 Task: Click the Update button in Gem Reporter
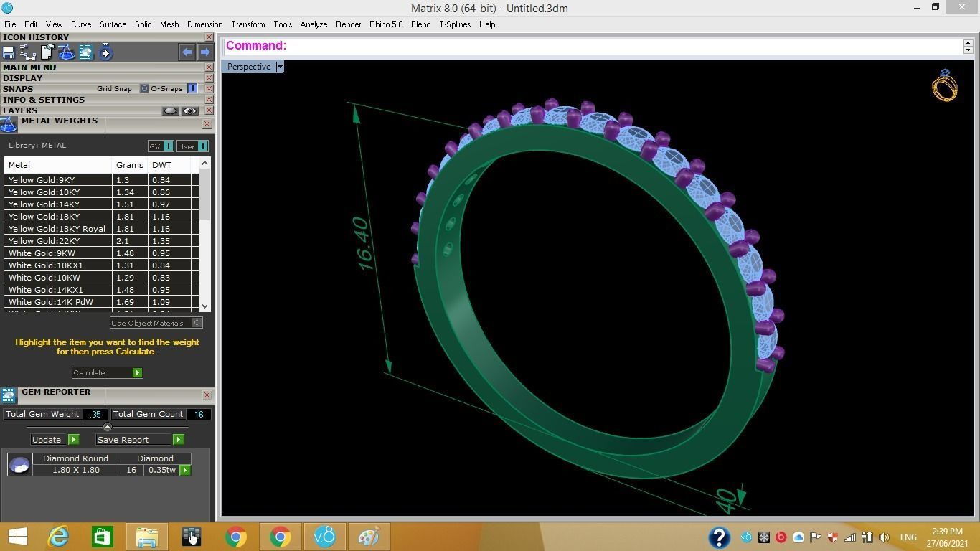[55, 440]
